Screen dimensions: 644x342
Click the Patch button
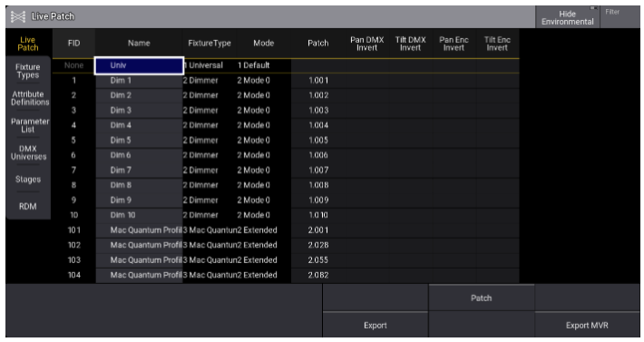point(482,298)
